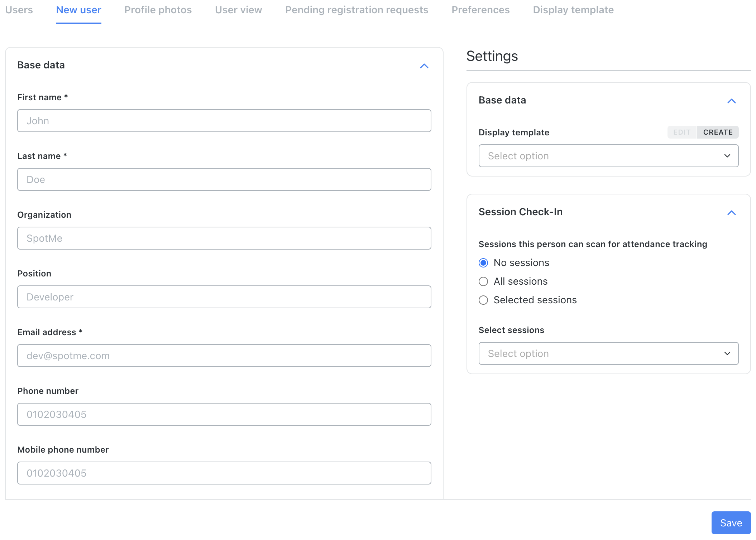This screenshot has width=756, height=540.
Task: Collapse the Session Check-In panel chevron
Action: click(x=732, y=213)
